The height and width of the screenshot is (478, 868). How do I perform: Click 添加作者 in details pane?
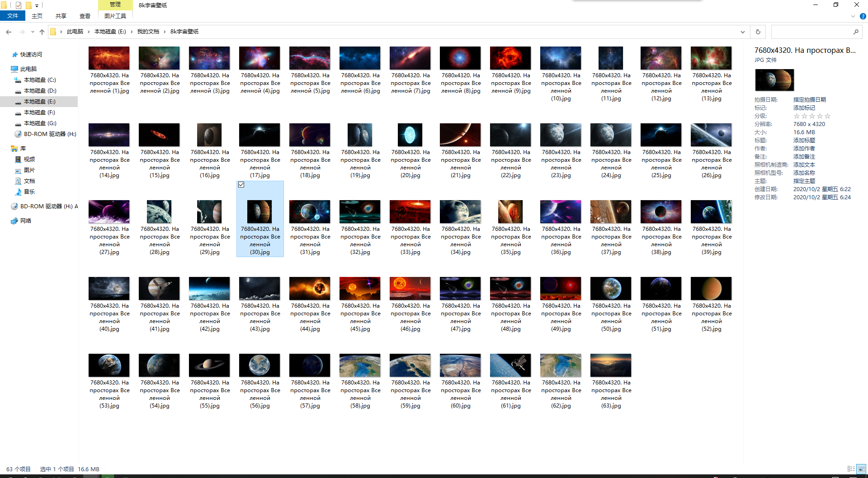point(804,149)
